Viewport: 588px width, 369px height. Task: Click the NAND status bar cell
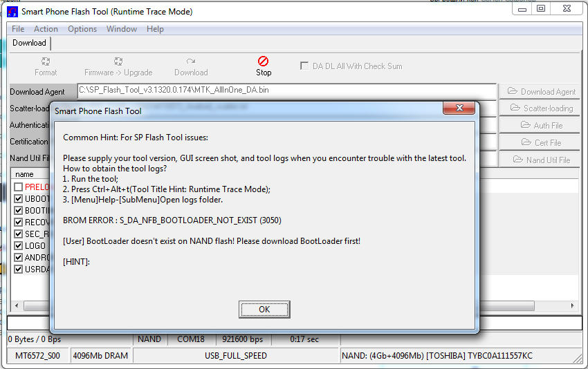click(x=149, y=339)
